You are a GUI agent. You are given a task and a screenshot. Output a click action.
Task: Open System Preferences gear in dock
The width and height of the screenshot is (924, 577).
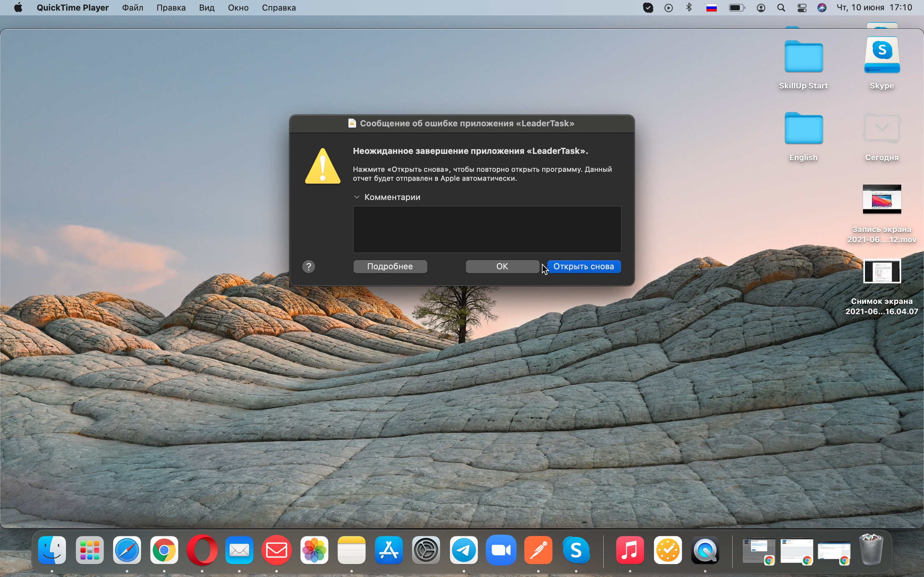[426, 550]
